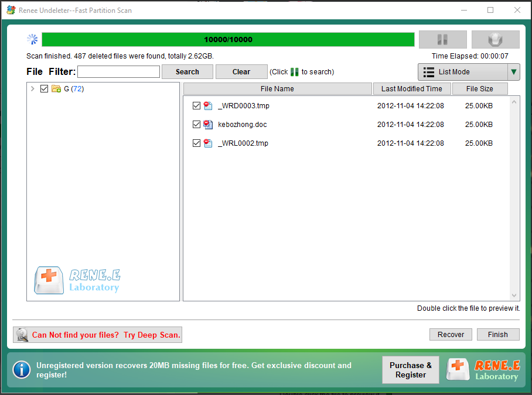Click the Rene.E Laboratory logo in banner
Screen dimensions: 532x395
tap(483, 370)
